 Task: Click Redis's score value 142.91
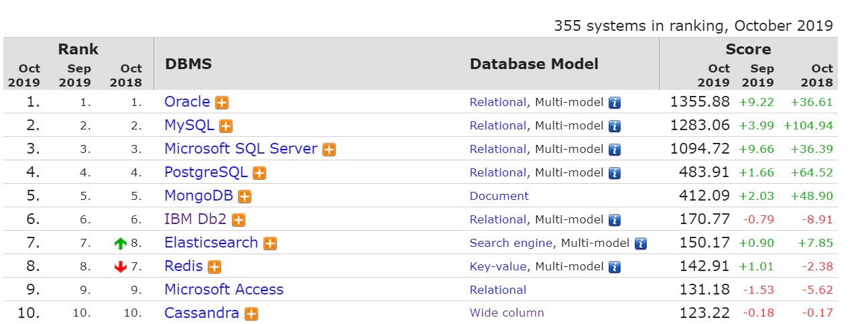coord(706,266)
